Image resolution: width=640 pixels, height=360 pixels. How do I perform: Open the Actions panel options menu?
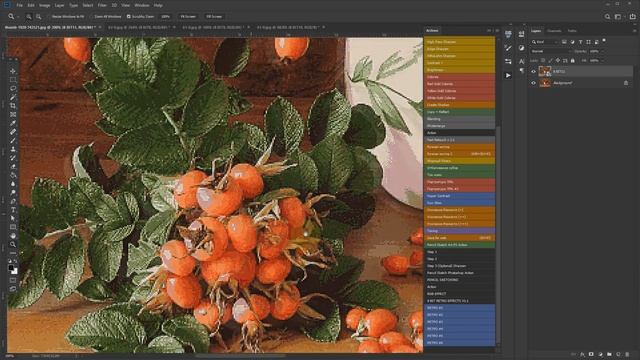(497, 31)
